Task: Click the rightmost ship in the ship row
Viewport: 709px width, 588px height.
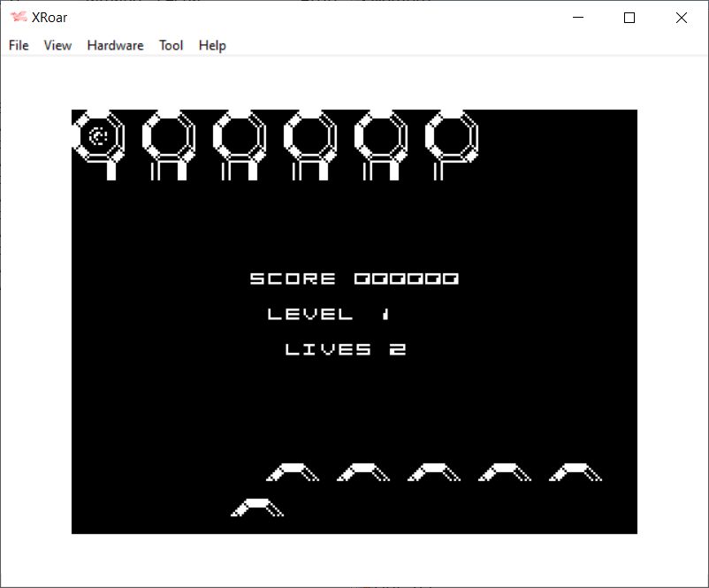Action: point(575,472)
